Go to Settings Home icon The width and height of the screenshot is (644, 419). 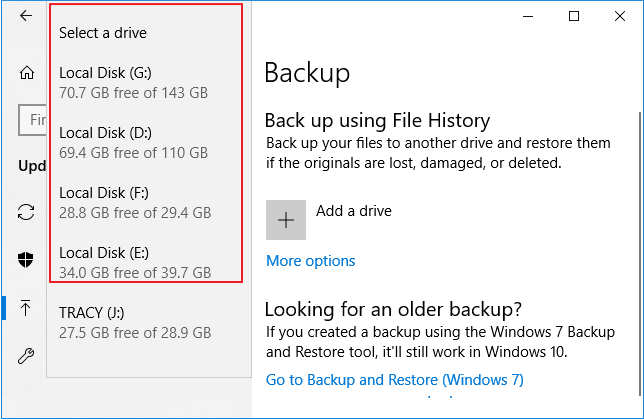[25, 72]
